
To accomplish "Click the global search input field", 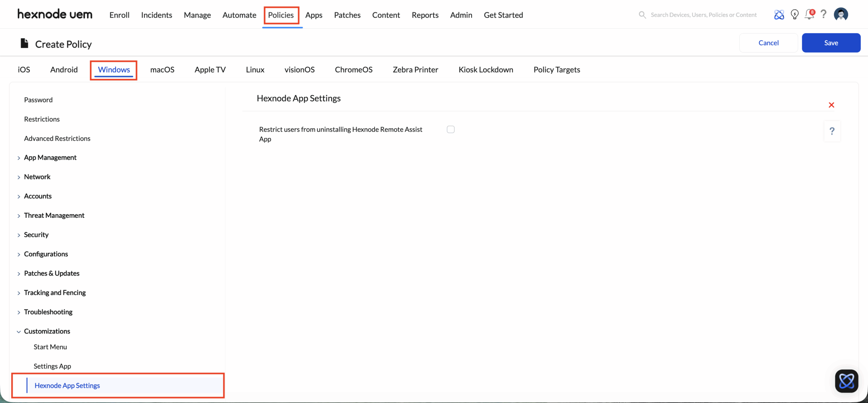I will pos(703,15).
